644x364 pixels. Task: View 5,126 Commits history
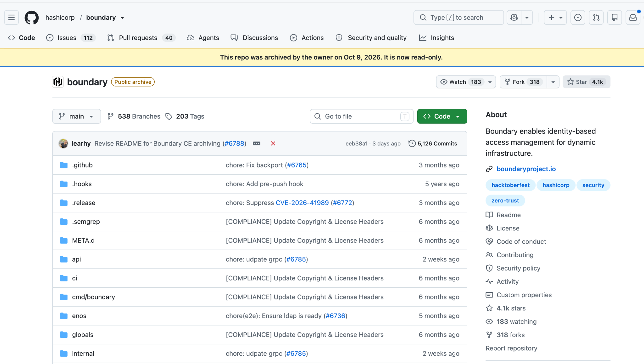433,144
